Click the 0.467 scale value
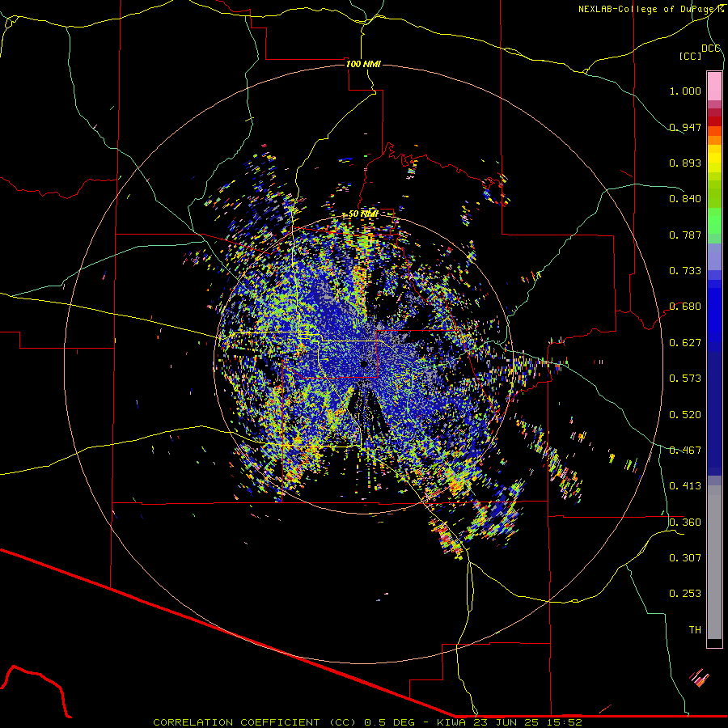728x728 pixels. [685, 451]
